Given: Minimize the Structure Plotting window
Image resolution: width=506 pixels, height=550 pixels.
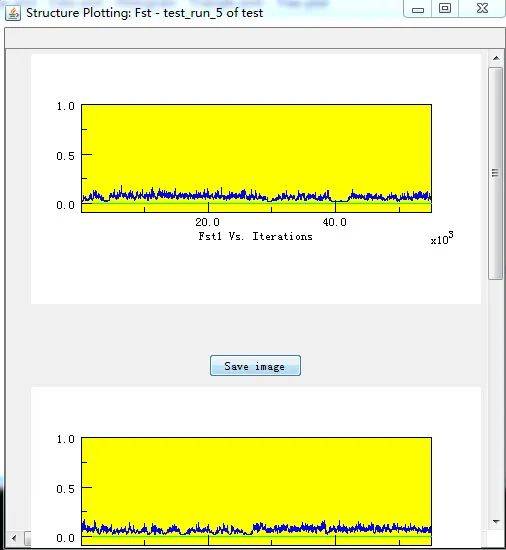Looking at the screenshot, I should coord(418,9).
